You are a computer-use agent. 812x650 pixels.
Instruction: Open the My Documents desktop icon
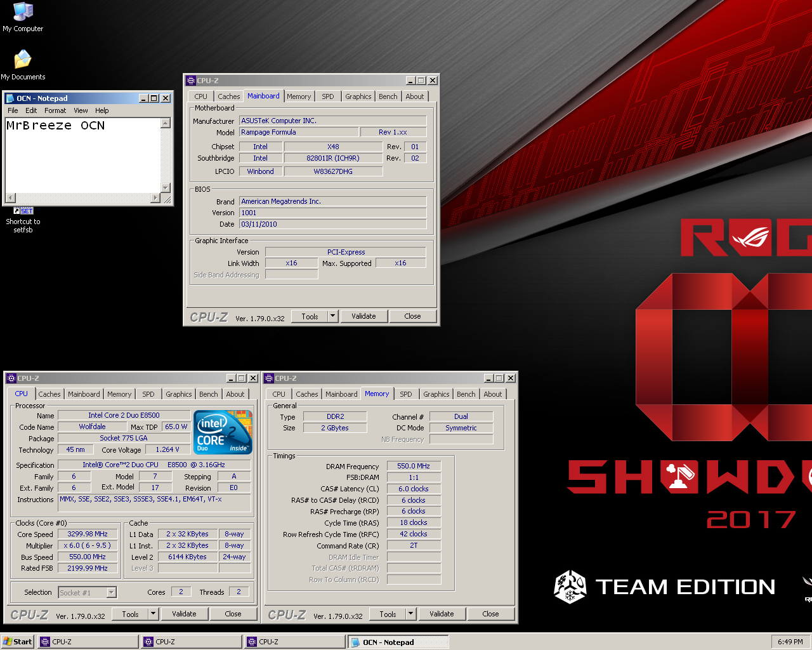[23, 65]
